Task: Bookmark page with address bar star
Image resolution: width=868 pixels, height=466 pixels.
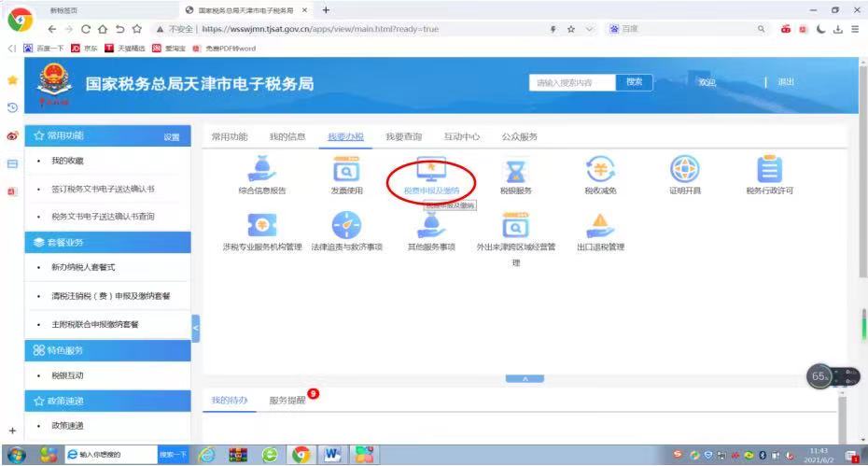Action: [x=570, y=29]
